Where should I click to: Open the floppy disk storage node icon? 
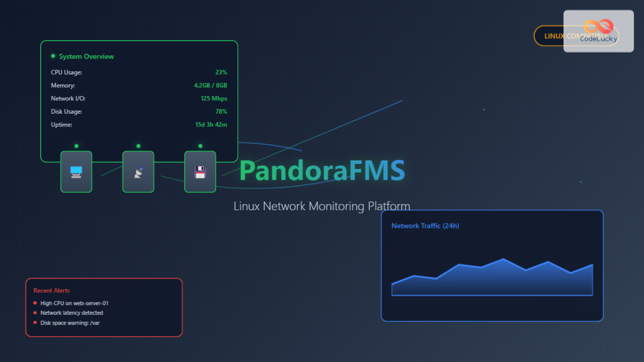pyautogui.click(x=200, y=172)
